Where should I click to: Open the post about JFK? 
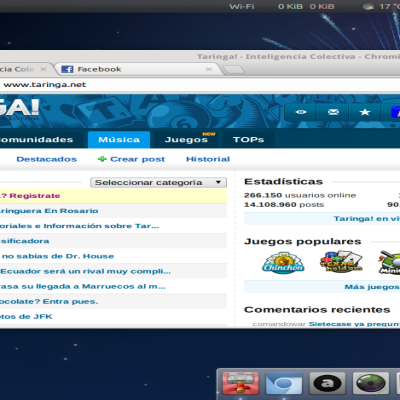(x=26, y=316)
